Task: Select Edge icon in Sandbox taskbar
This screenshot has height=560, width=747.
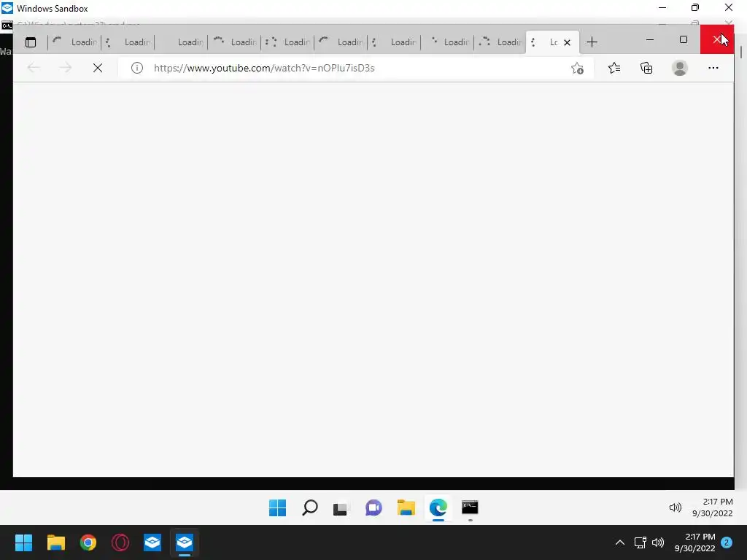Action: pos(438,507)
